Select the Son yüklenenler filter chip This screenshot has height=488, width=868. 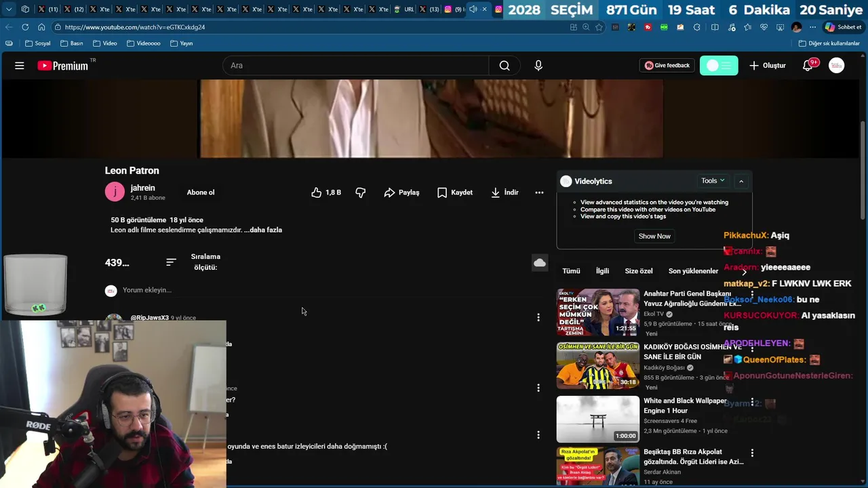[693, 271]
